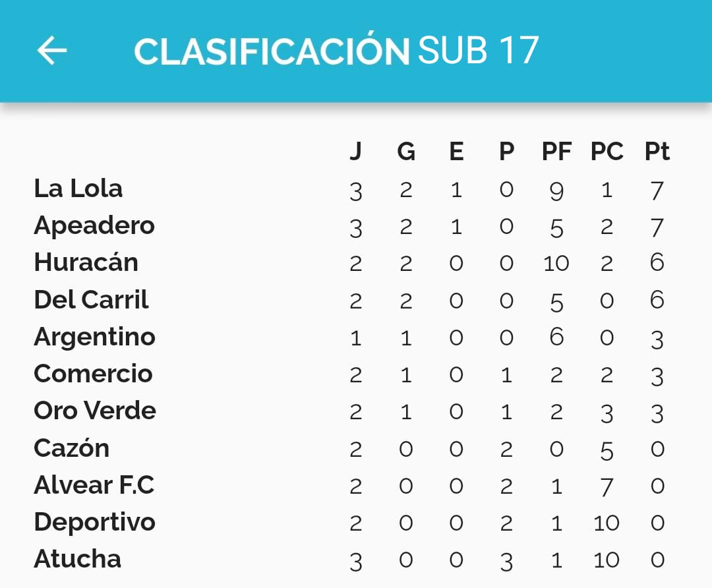Click the PF column header
This screenshot has width=712, height=588.
(x=556, y=151)
